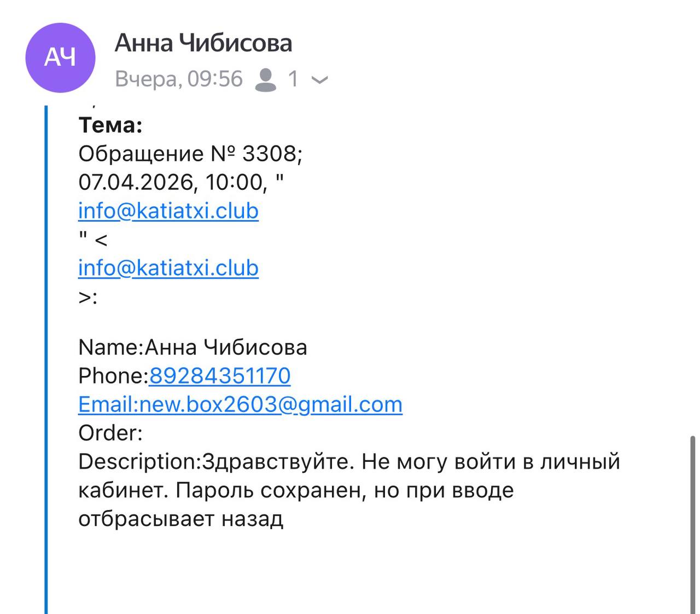
Task: Click the date text "07.04.2026, 10:00"
Action: (173, 182)
